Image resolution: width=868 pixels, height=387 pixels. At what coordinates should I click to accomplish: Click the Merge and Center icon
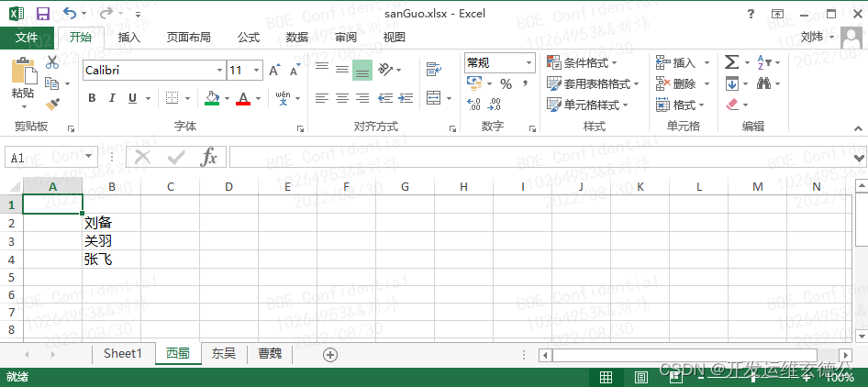pos(434,98)
